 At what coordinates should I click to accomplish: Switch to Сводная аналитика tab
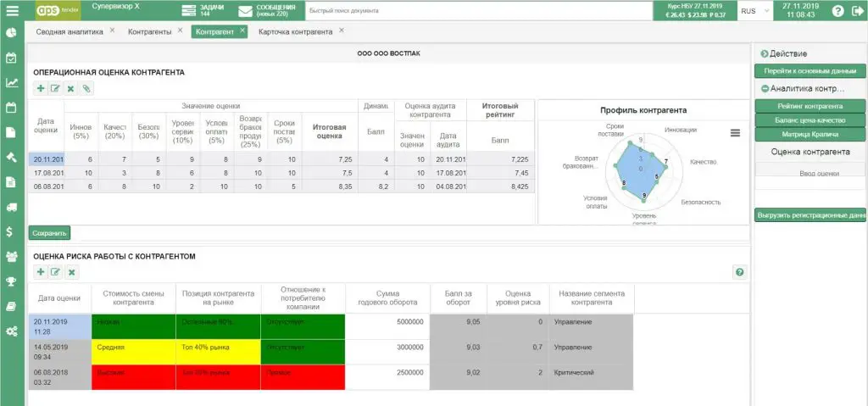(x=70, y=32)
